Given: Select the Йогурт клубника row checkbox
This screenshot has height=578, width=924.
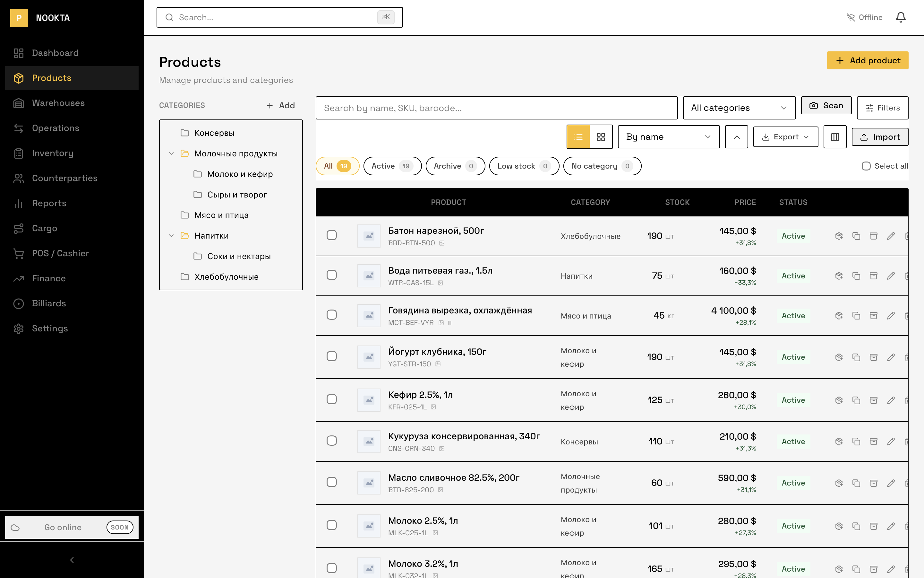Looking at the screenshot, I should (x=332, y=356).
